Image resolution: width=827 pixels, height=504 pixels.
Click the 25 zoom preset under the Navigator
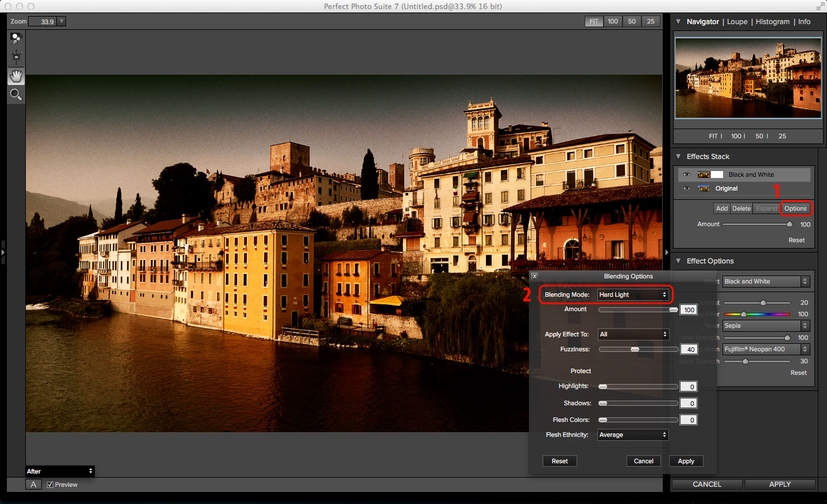(782, 136)
